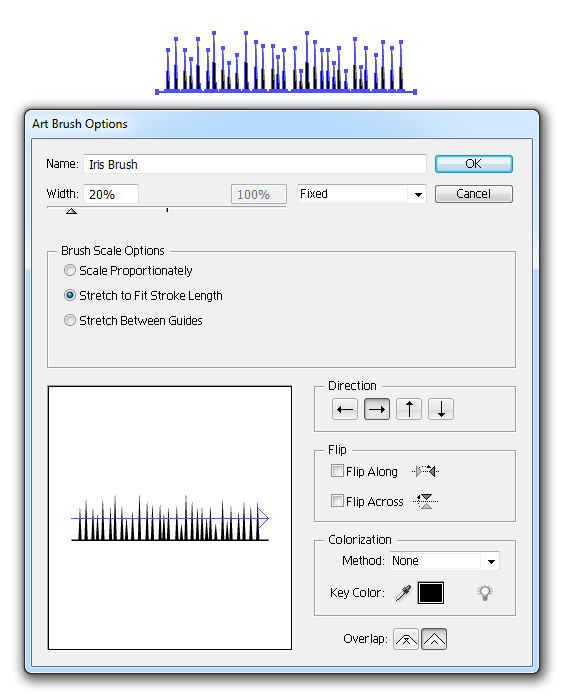This screenshot has height=697, width=565.
Task: Select the right arrow direction button
Action: 377,409
